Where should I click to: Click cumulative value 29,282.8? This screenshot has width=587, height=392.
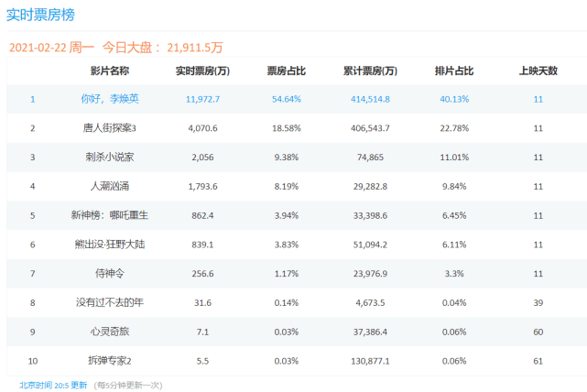click(x=370, y=187)
